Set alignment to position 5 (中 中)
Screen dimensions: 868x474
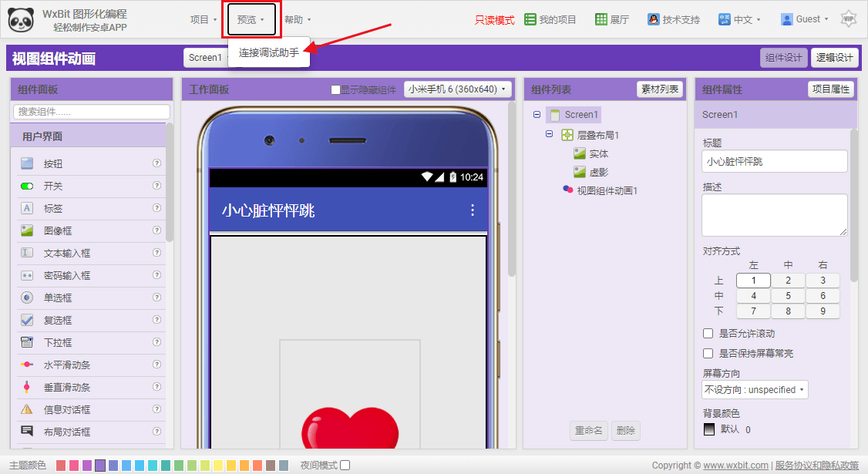click(789, 296)
